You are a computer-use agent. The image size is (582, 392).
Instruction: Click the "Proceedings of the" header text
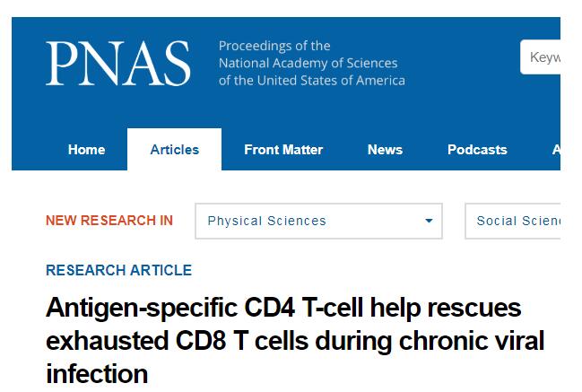[x=274, y=46]
